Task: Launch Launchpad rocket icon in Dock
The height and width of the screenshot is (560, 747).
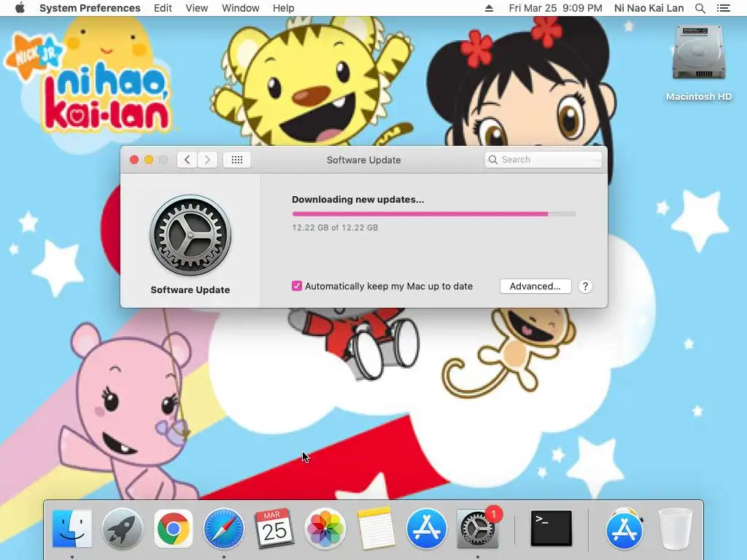Action: (123, 529)
